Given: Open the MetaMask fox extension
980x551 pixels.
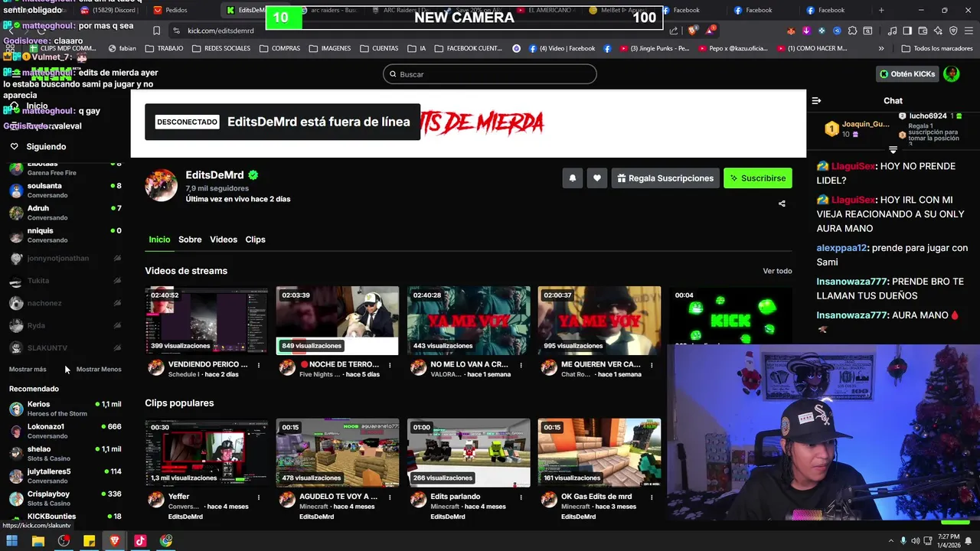Looking at the screenshot, I should click(791, 31).
